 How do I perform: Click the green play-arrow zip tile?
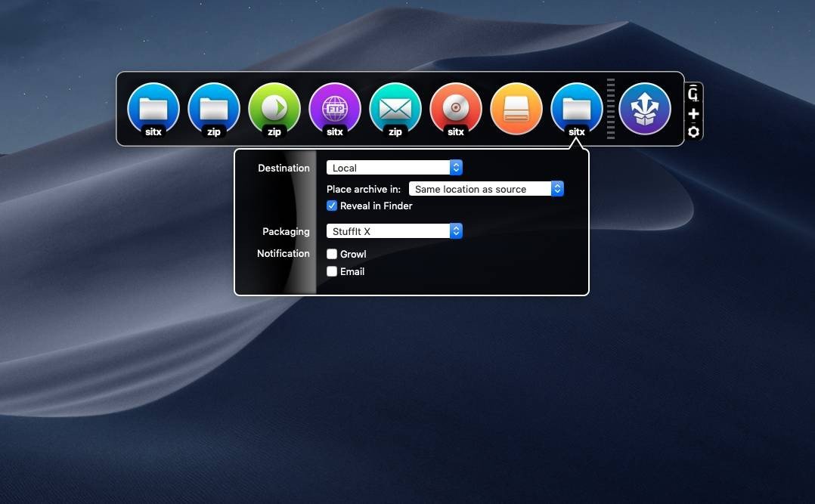coord(274,109)
